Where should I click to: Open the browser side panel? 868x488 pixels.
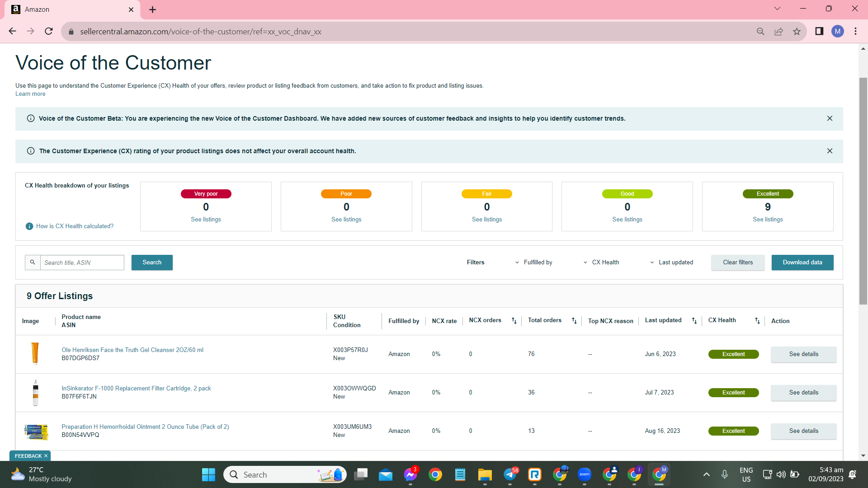coord(819,31)
